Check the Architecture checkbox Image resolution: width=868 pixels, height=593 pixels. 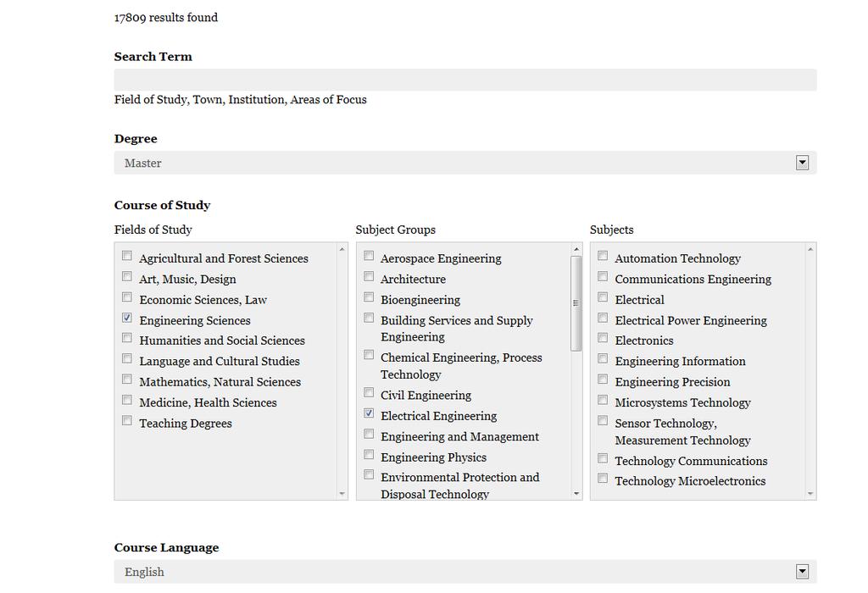coord(369,276)
